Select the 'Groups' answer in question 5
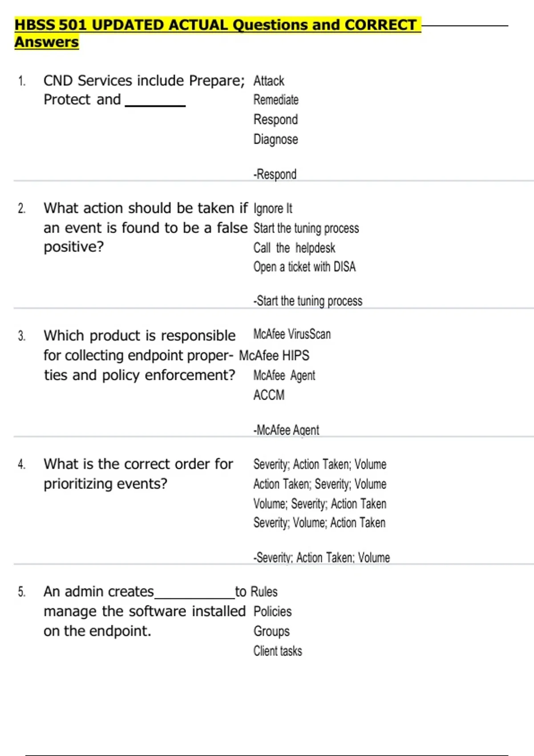This screenshot has width=534, height=756. coord(271,631)
